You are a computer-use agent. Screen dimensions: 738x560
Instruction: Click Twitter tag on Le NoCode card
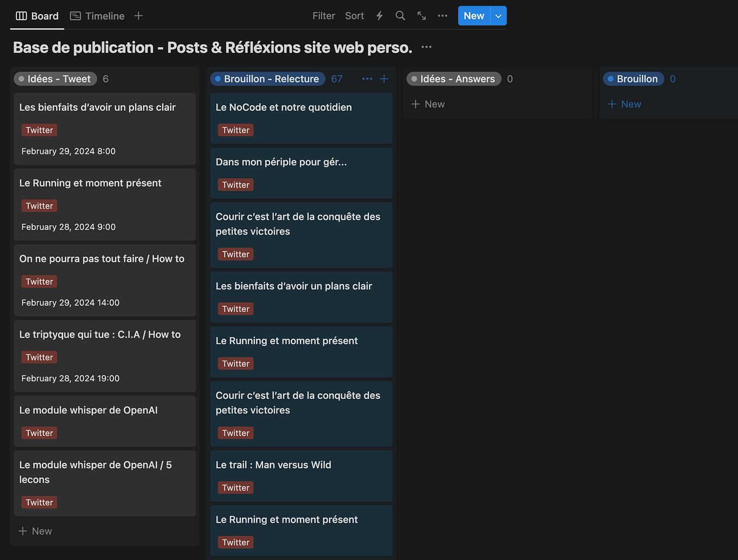point(235,130)
